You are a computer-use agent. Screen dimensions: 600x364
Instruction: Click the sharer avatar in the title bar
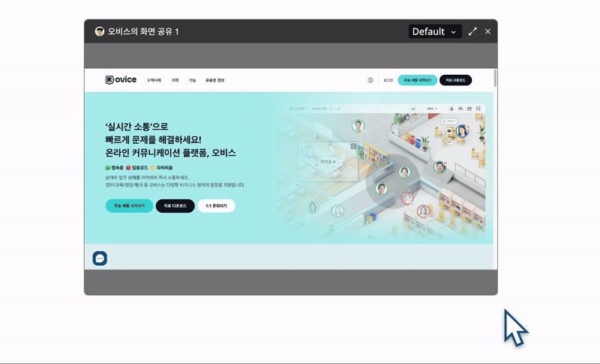(100, 31)
